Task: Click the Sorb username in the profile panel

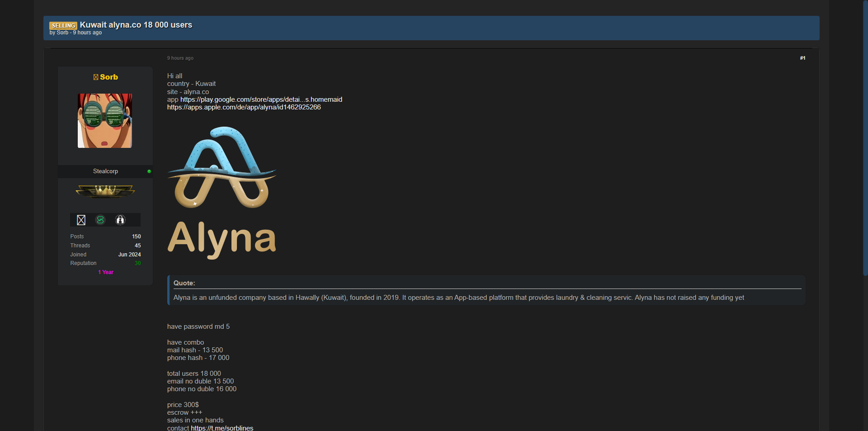Action: coord(109,77)
